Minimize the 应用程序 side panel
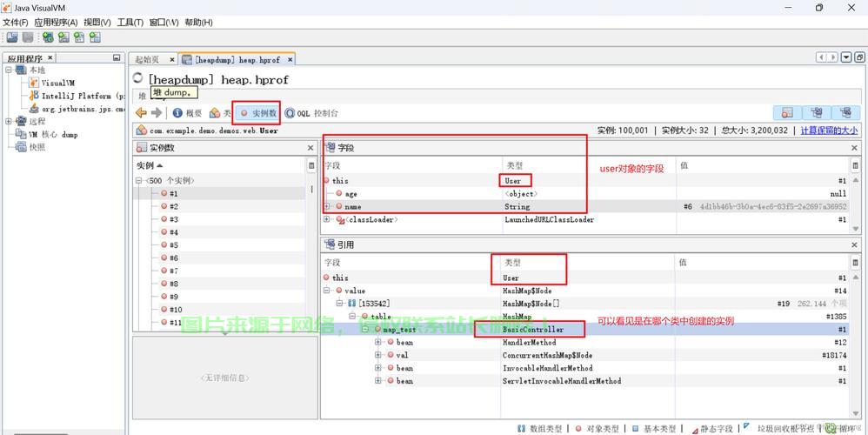Viewport: 868px width, 435px height. point(117,57)
